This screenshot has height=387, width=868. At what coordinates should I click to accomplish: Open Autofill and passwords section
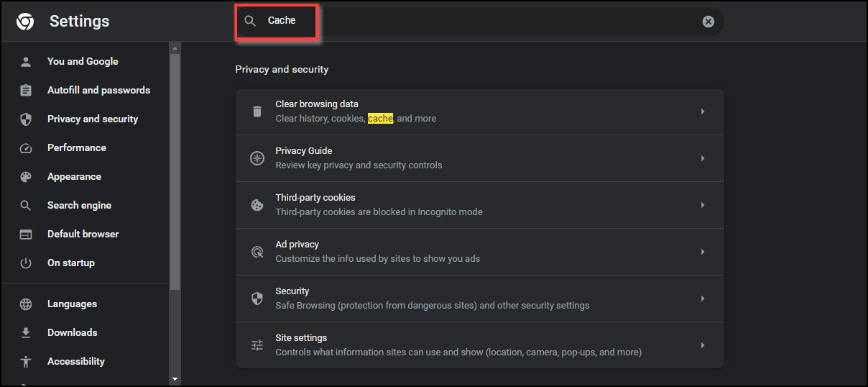click(x=98, y=90)
